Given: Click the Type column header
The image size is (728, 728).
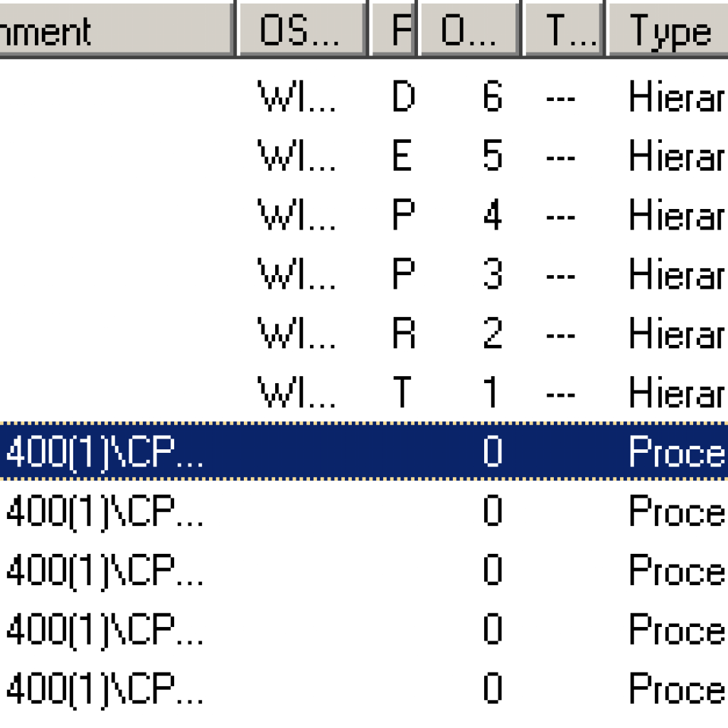Looking at the screenshot, I should click(x=668, y=28).
